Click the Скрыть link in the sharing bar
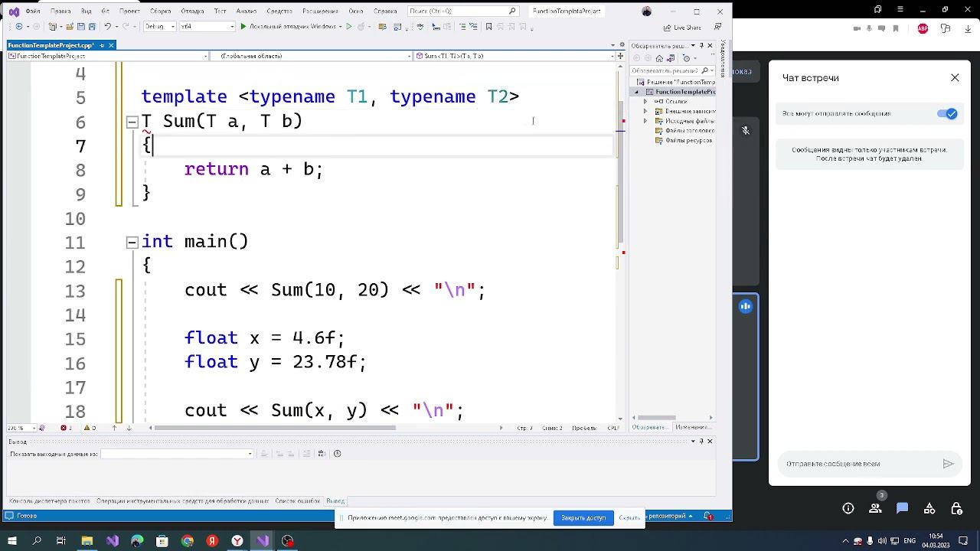The image size is (980, 551). point(629,518)
